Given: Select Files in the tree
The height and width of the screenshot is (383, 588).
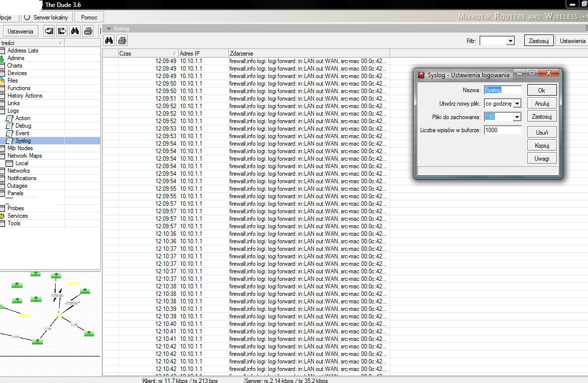Looking at the screenshot, I should click(13, 81).
